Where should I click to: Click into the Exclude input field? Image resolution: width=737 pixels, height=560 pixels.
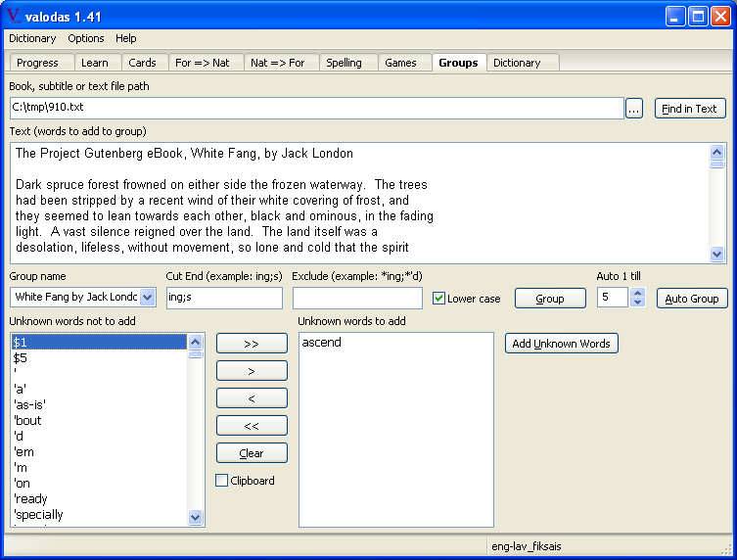pos(357,298)
